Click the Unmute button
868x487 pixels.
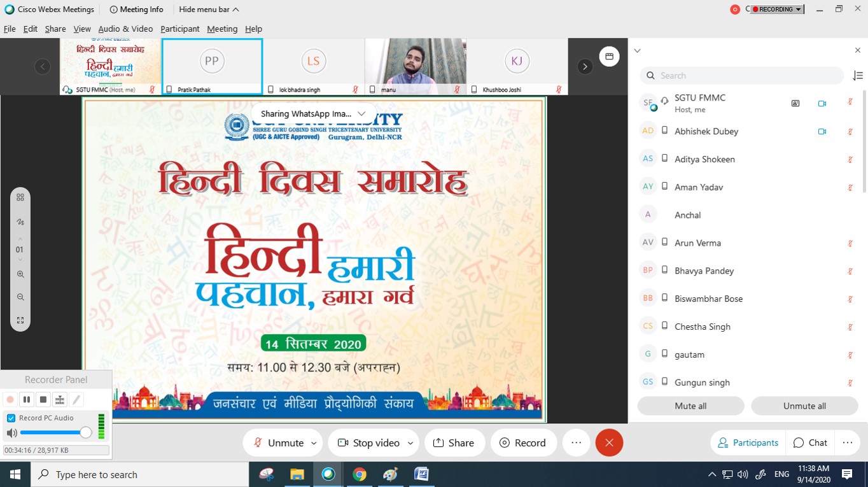278,443
